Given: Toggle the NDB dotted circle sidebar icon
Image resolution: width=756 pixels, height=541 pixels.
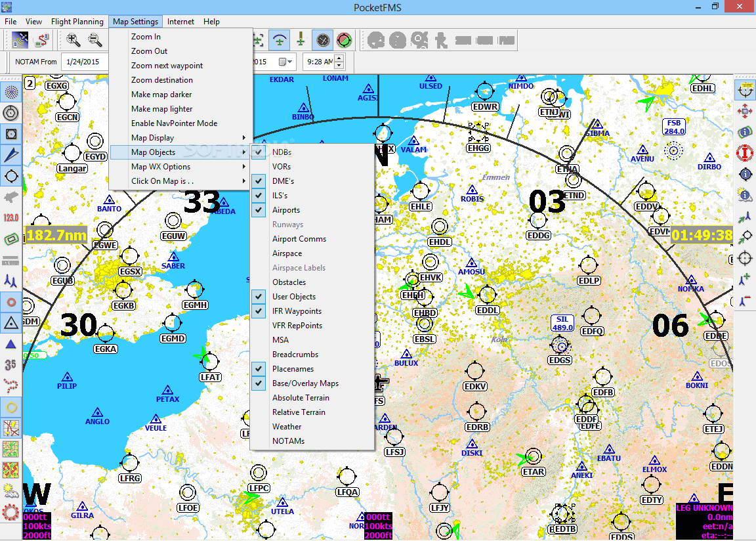Looking at the screenshot, I should (x=11, y=92).
